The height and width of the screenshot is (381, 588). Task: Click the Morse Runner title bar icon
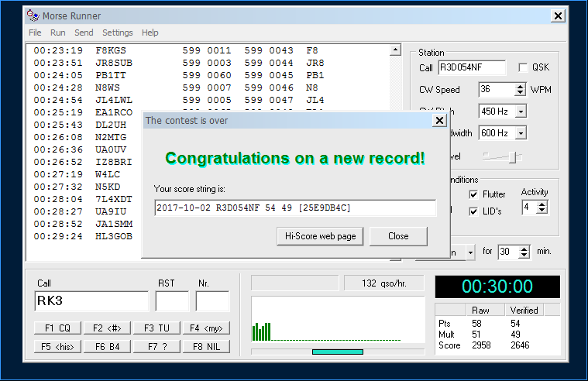click(x=32, y=15)
